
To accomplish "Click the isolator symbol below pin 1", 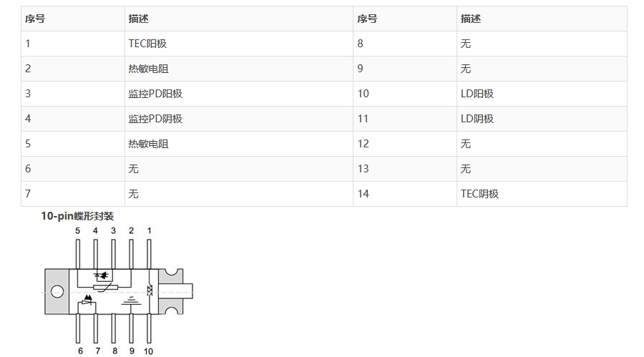I will pyautogui.click(x=150, y=290).
